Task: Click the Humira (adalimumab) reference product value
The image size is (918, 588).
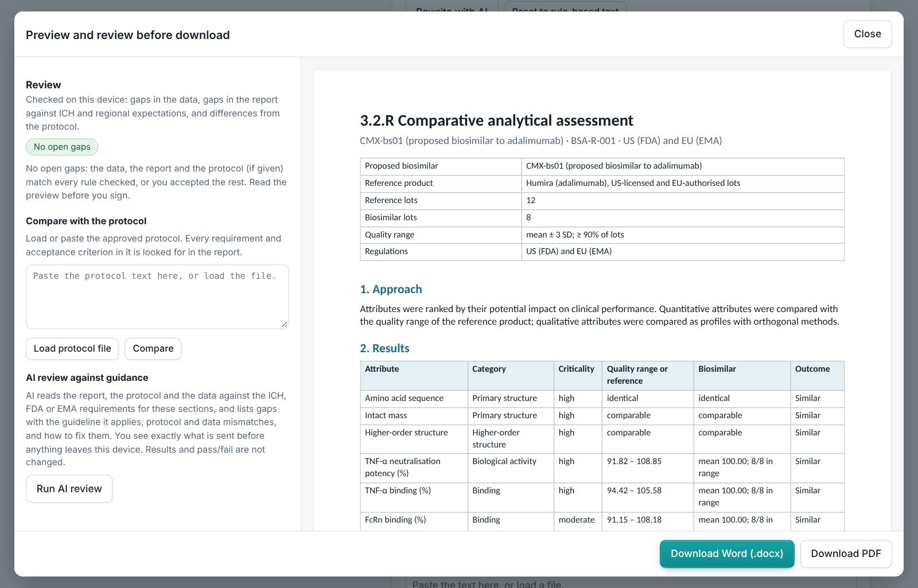Action: [x=683, y=184]
